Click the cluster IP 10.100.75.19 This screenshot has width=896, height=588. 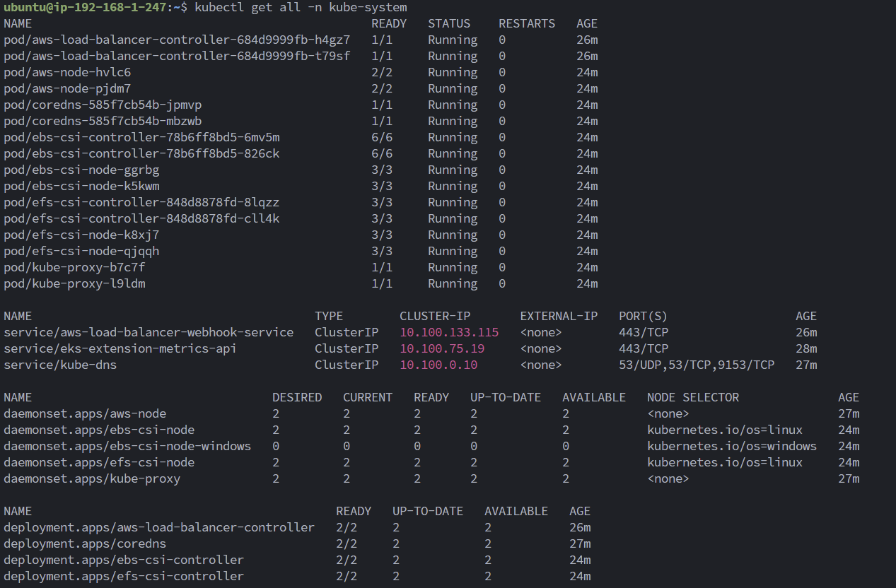click(442, 348)
